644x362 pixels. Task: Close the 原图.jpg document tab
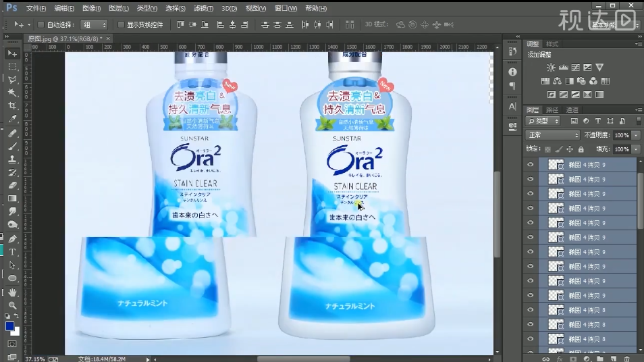tap(108, 38)
